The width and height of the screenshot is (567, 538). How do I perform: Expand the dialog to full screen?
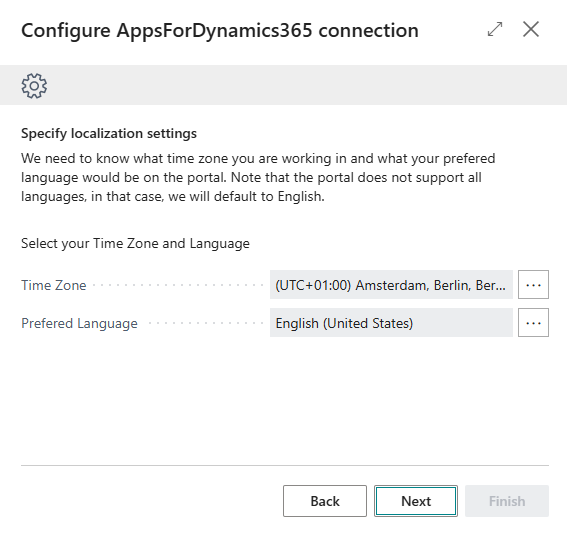point(495,29)
